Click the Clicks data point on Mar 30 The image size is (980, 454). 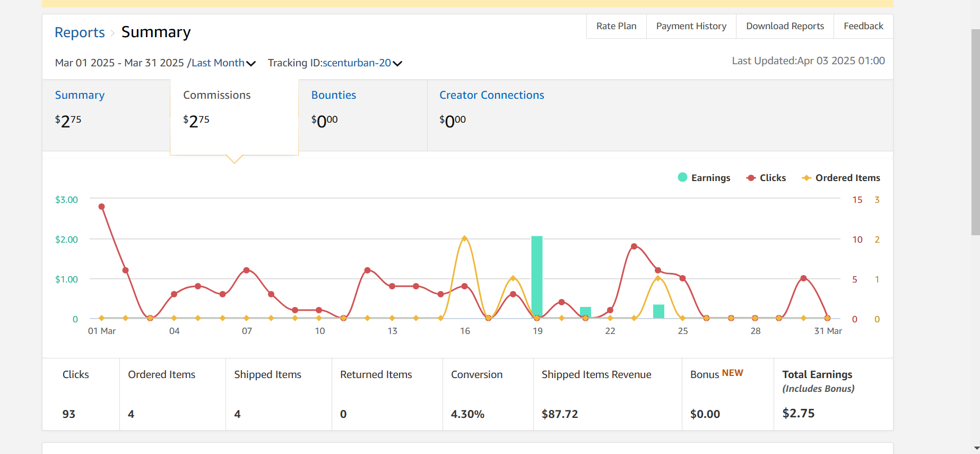803,278
